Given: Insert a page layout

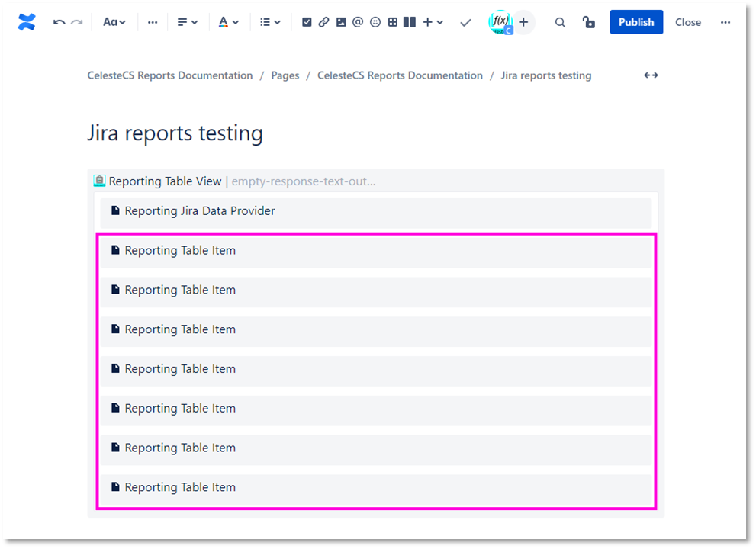Looking at the screenshot, I should 410,22.
